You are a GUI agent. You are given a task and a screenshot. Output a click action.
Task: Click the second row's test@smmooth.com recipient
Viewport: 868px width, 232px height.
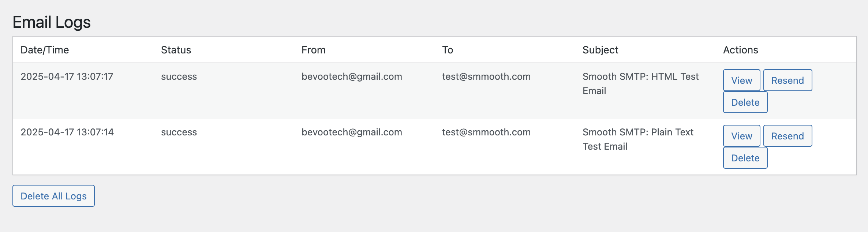pyautogui.click(x=486, y=132)
